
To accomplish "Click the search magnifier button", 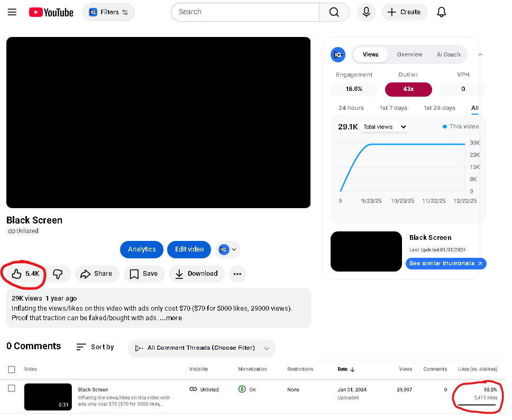I will click(x=334, y=12).
